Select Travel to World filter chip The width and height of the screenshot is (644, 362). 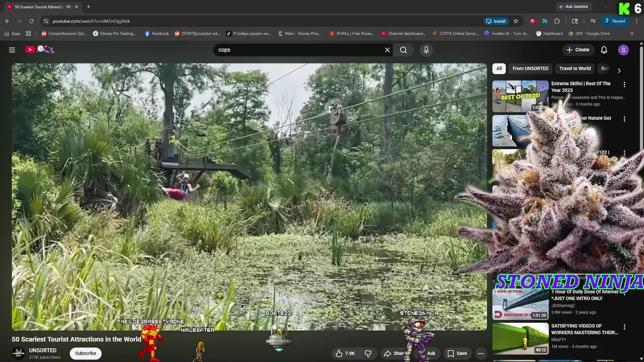[x=575, y=68]
